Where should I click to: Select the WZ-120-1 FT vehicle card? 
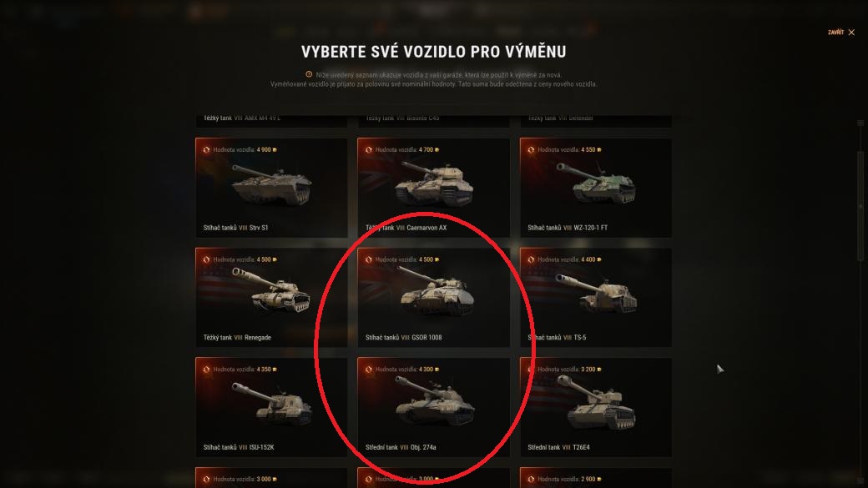[x=596, y=188]
